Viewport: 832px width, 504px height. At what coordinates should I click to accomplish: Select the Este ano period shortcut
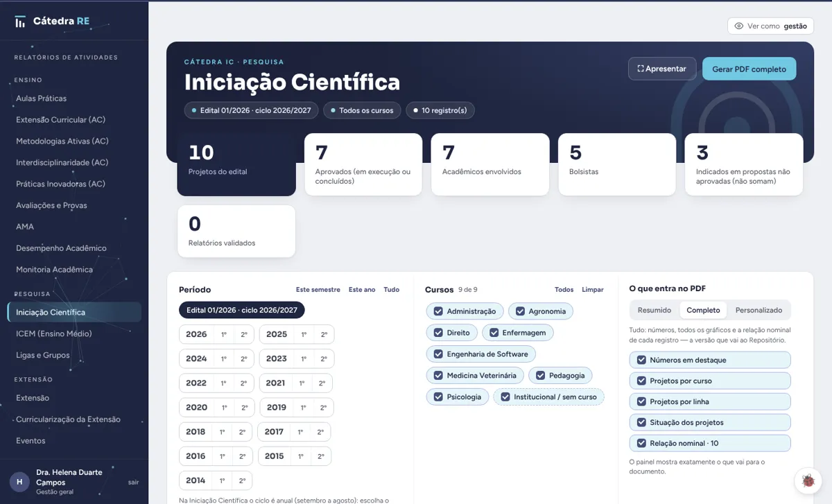362,290
